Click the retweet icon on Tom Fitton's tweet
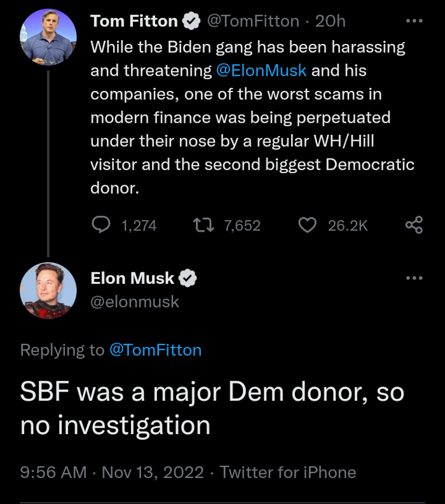The height and width of the screenshot is (504, 445). tap(203, 225)
